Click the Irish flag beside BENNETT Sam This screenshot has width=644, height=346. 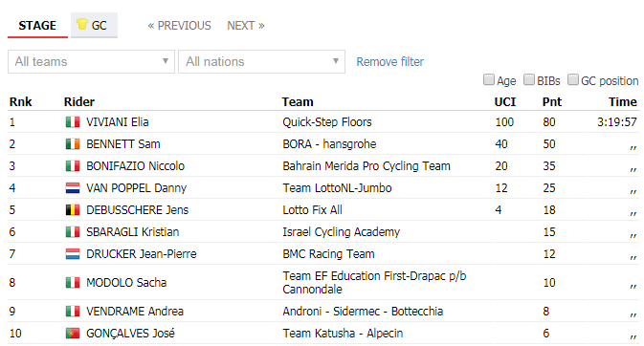73,144
